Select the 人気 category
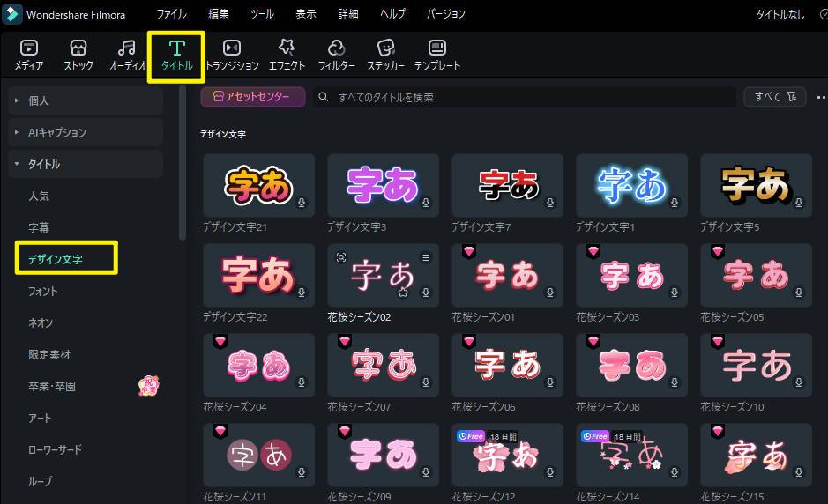This screenshot has width=828, height=504. pos(39,196)
